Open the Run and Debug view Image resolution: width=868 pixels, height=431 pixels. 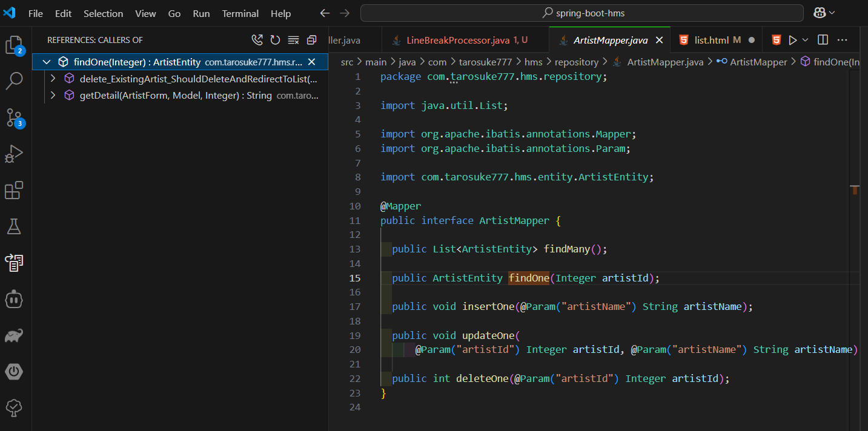click(14, 154)
